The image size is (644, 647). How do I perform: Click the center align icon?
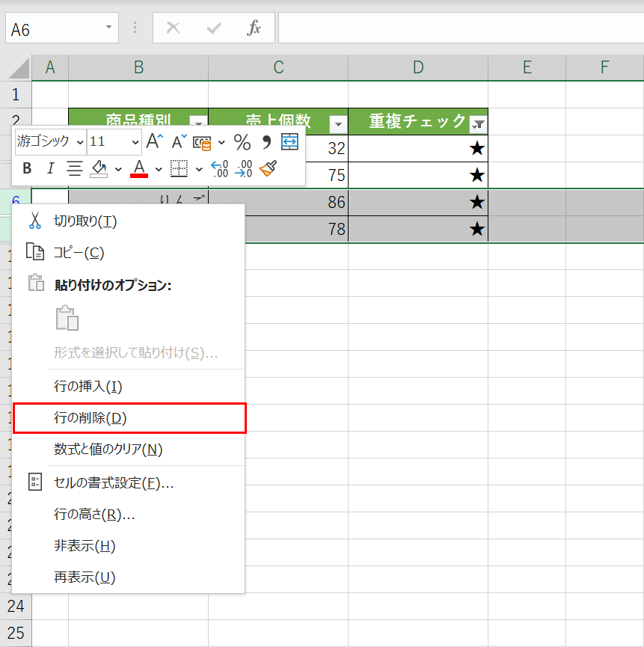pyautogui.click(x=75, y=168)
